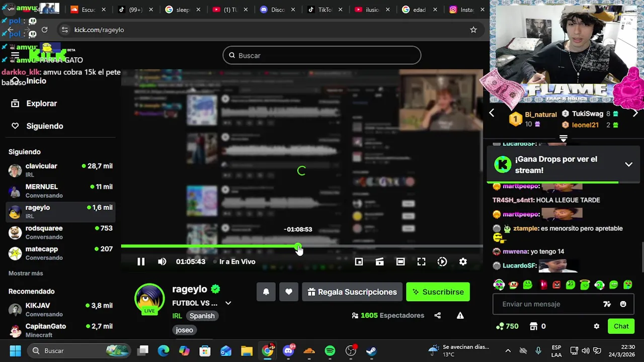Screen dimensions: 644x362
Task: Follow rageylo with the heart button
Action: pyautogui.click(x=289, y=292)
